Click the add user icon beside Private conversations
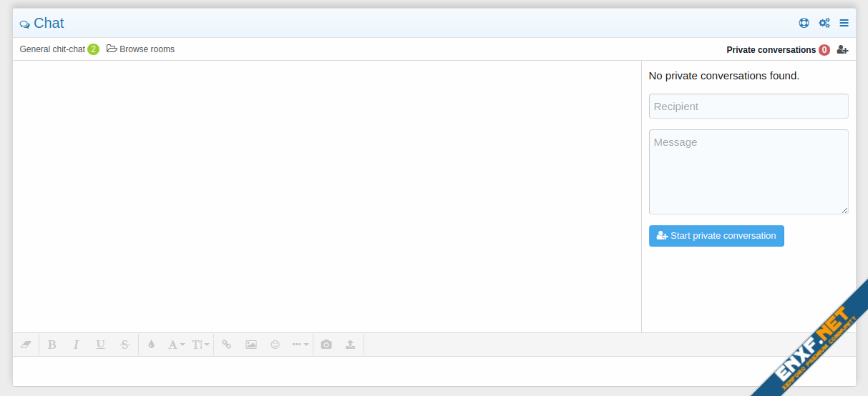Screen dimensions: 868x396 842,50
